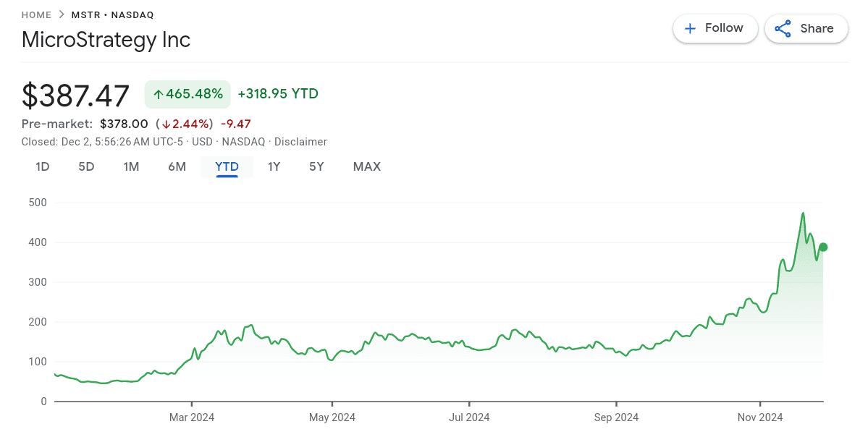Image resolution: width=868 pixels, height=437 pixels.
Task: Select the active YTD tab
Action: [227, 166]
